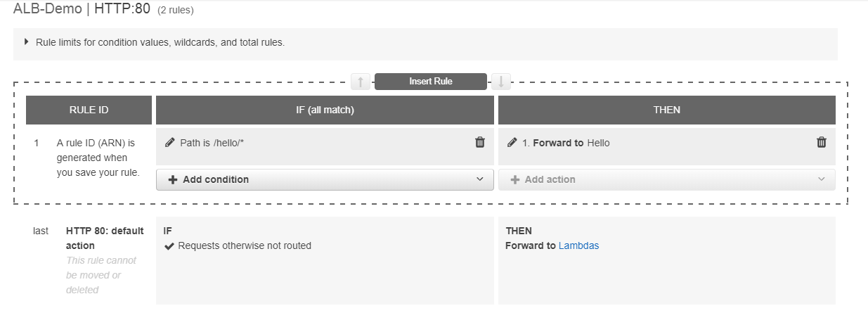Open the Add action dropdown chevron
The width and height of the screenshot is (868, 313).
(x=822, y=179)
